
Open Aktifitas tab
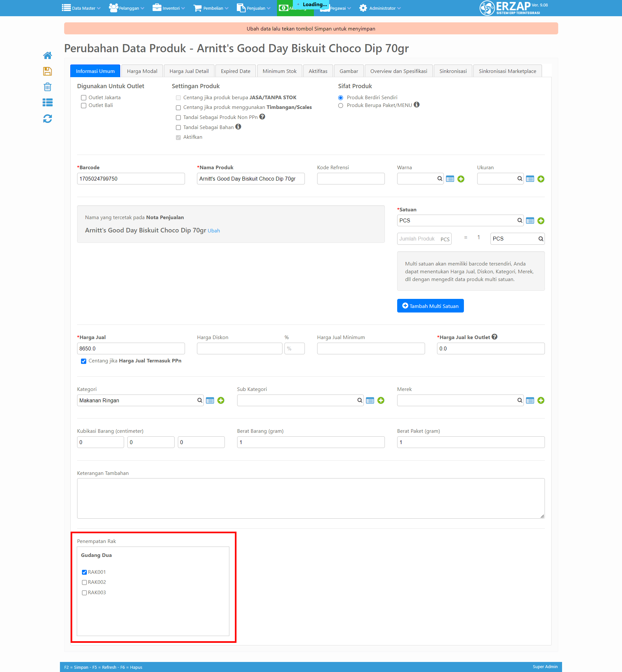pos(318,71)
